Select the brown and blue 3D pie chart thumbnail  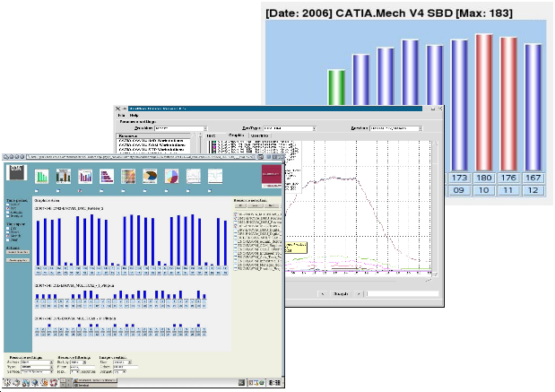click(150, 176)
